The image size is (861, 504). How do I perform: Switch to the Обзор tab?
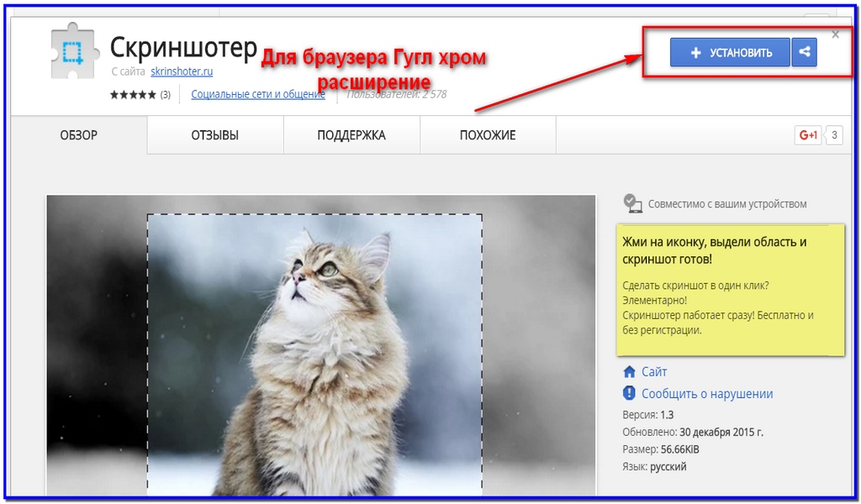coord(78,135)
